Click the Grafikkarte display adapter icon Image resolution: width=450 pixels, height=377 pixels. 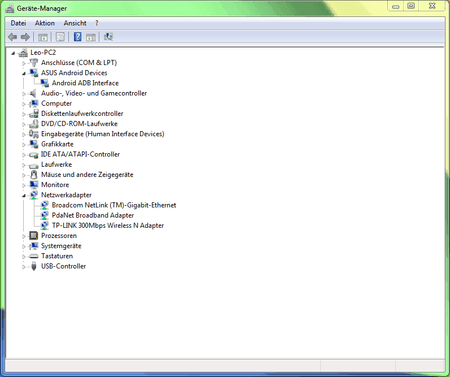point(34,144)
